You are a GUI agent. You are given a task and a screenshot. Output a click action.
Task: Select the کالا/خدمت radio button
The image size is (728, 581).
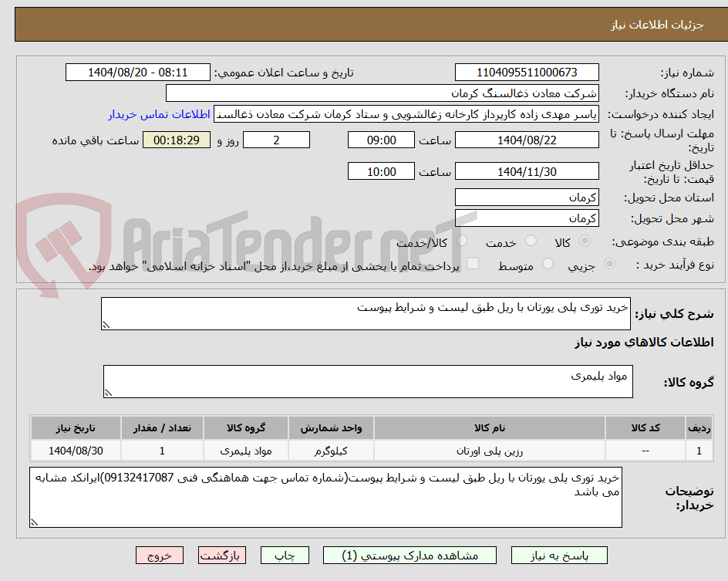pyautogui.click(x=463, y=241)
